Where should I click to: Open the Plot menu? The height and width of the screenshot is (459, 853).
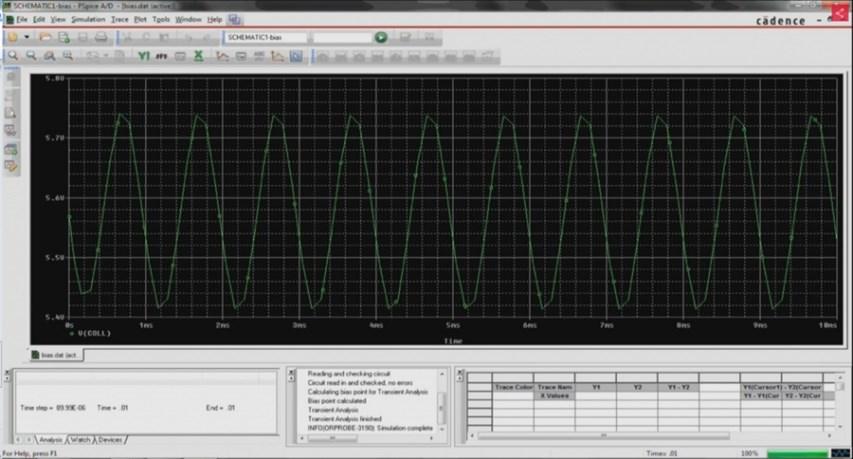click(x=140, y=20)
